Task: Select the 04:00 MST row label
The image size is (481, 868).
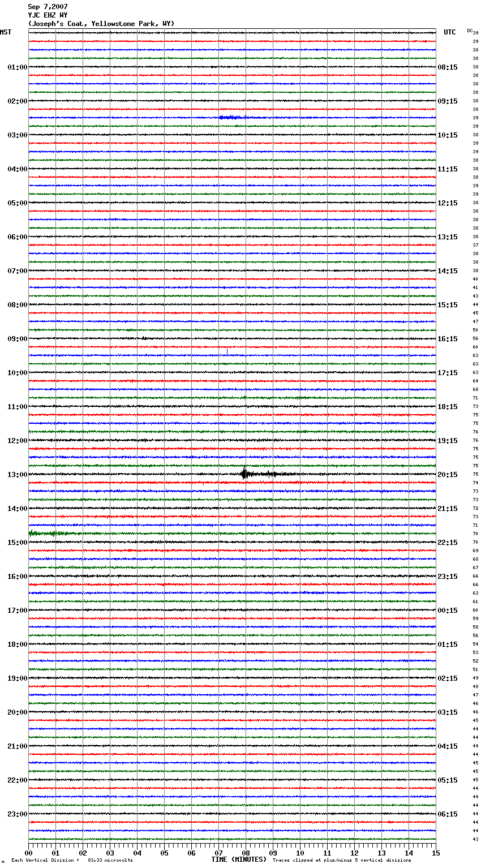Action: coord(18,169)
